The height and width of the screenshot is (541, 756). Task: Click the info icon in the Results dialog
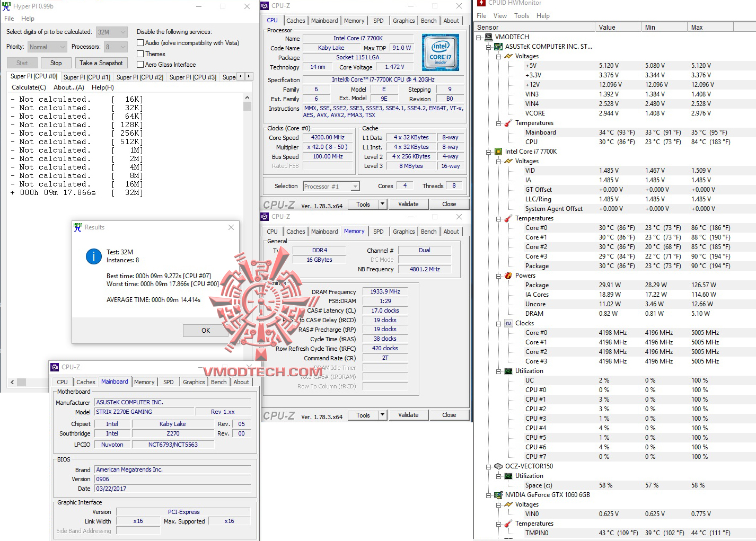pyautogui.click(x=94, y=256)
